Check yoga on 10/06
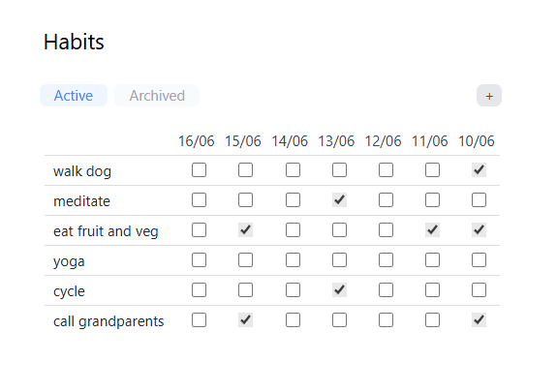Viewport: 557px width, 392px height. pyautogui.click(x=479, y=260)
